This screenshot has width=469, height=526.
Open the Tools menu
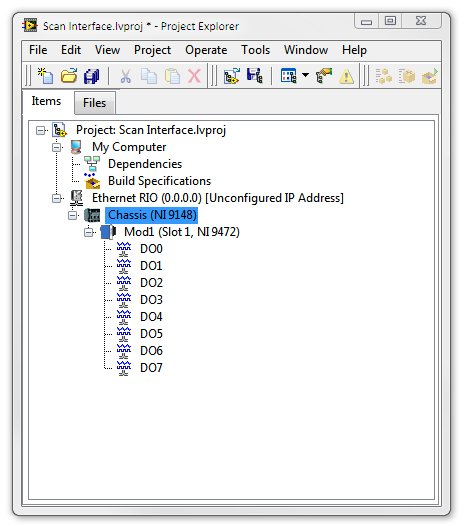(x=256, y=50)
